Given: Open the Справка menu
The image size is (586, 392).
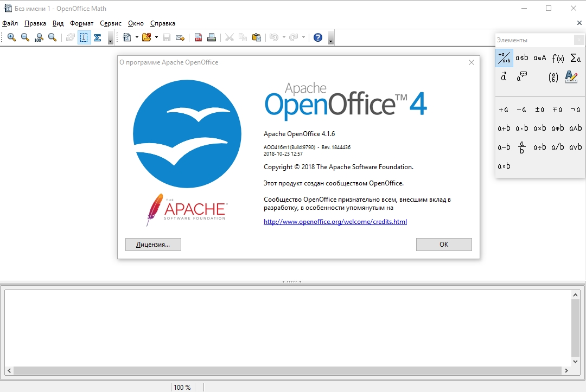Looking at the screenshot, I should (x=163, y=23).
